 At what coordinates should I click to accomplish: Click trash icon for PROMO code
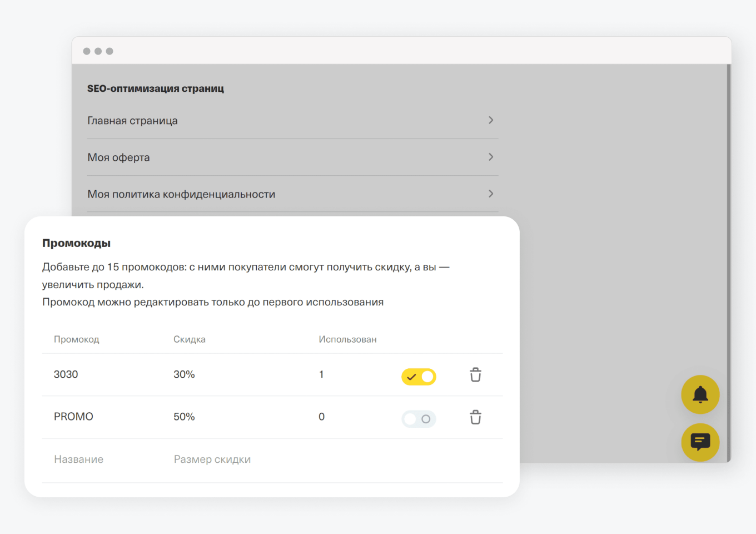pyautogui.click(x=475, y=417)
